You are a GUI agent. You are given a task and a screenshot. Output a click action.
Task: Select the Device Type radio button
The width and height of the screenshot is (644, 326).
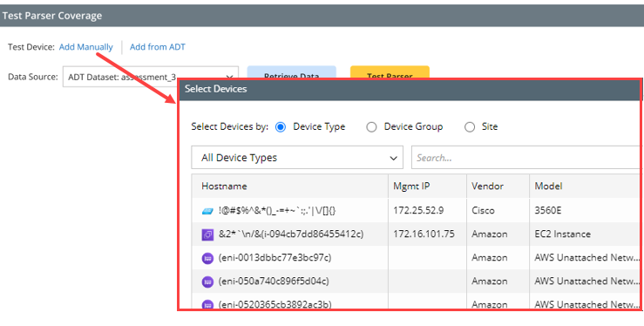pos(281,127)
